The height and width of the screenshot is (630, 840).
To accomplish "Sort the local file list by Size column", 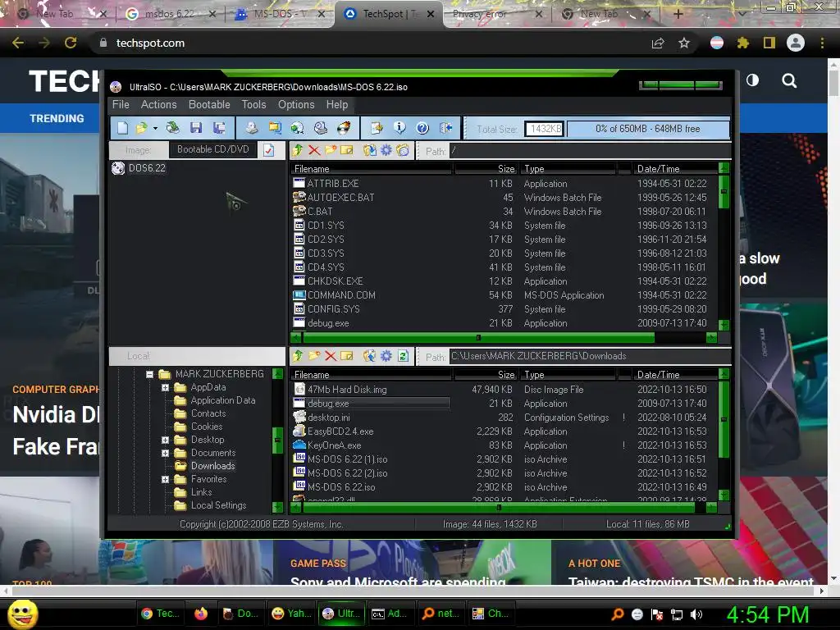I will [486, 375].
